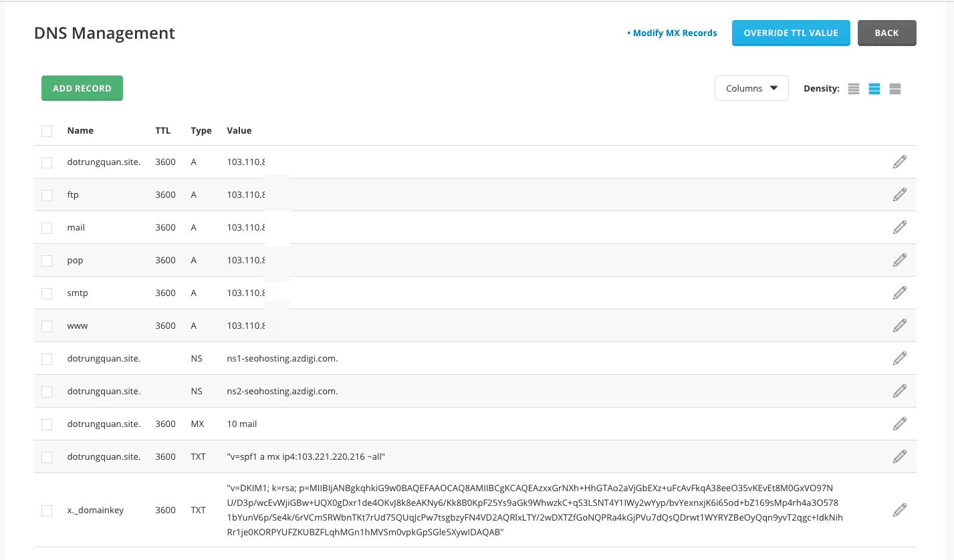The width and height of the screenshot is (954, 560).
Task: Tick the select-all checkbox in header
Action: [x=47, y=131]
